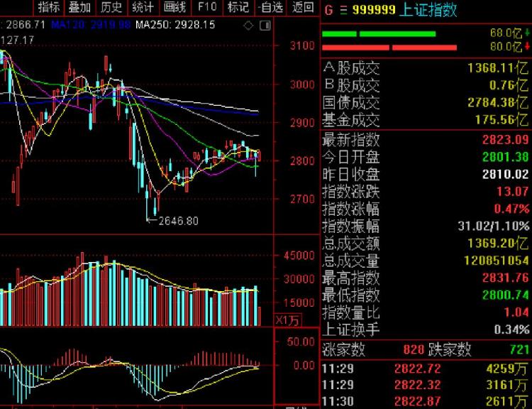Click the 50.00 MACD axis label

[301, 342]
